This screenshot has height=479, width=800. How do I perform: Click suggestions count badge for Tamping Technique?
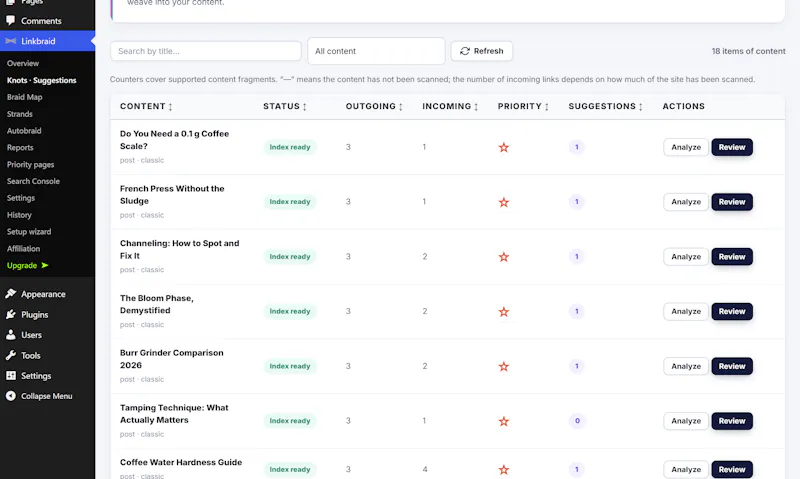tap(577, 421)
